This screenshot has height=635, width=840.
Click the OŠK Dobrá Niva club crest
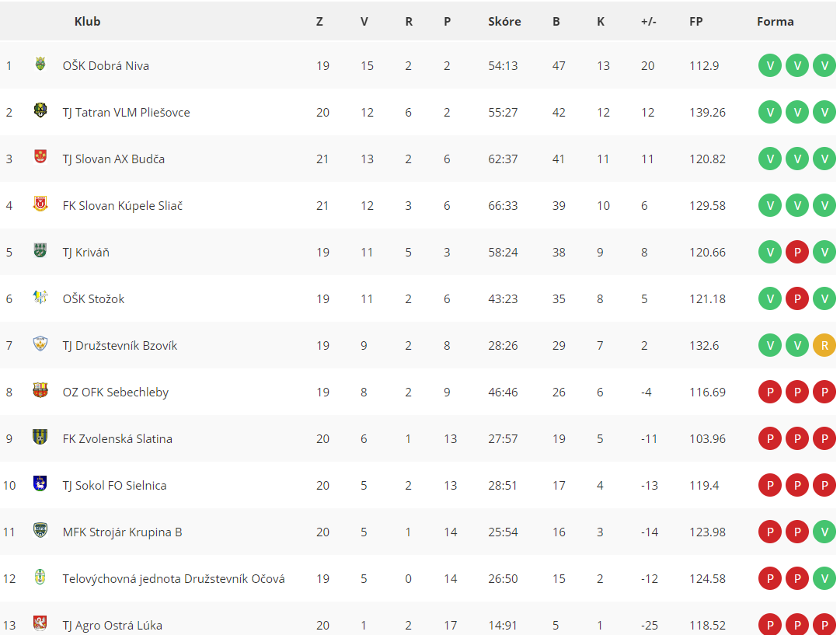[x=40, y=65]
